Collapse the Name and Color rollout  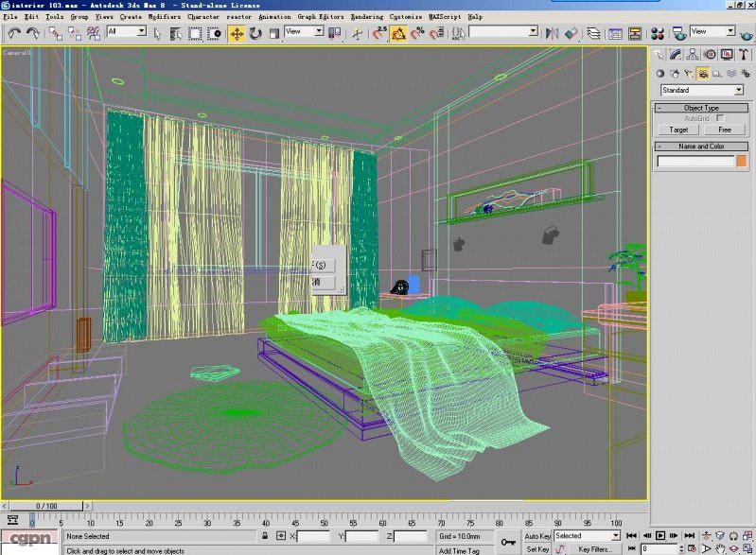[x=701, y=146]
